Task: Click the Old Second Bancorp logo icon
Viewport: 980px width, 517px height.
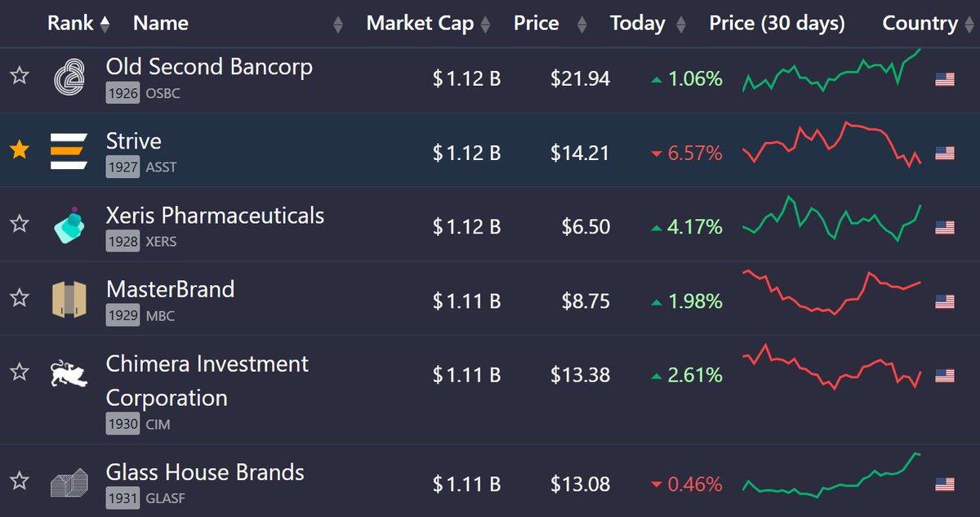Action: point(69,78)
